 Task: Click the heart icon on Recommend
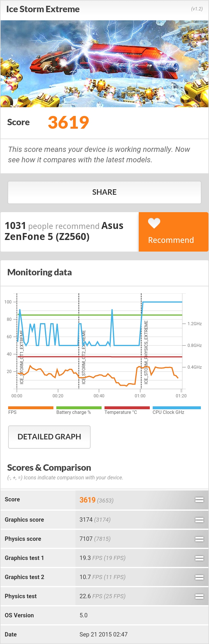[154, 223]
